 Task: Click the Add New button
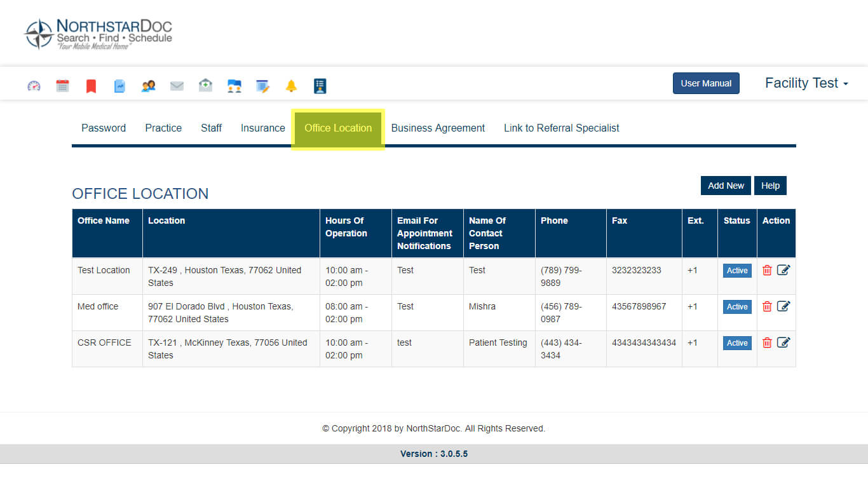(726, 186)
